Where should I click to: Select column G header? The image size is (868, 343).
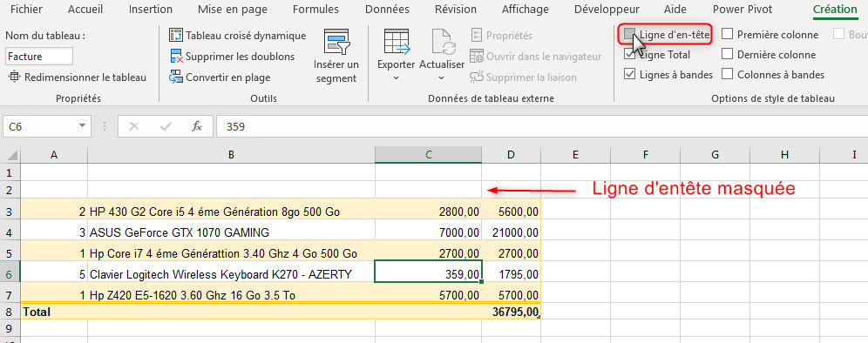pyautogui.click(x=715, y=156)
